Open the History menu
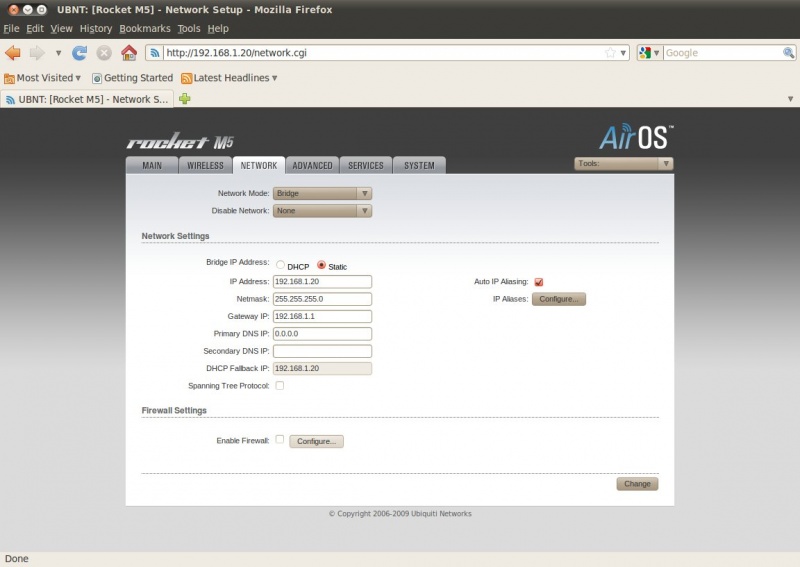The width and height of the screenshot is (800, 567). pyautogui.click(x=95, y=29)
